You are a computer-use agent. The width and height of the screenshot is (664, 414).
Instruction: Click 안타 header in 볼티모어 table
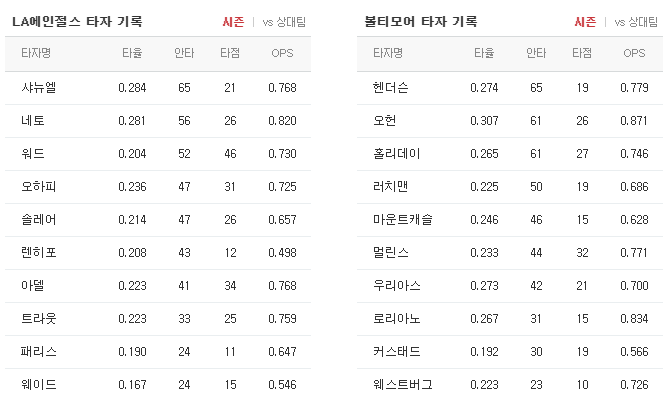pyautogui.click(x=536, y=53)
